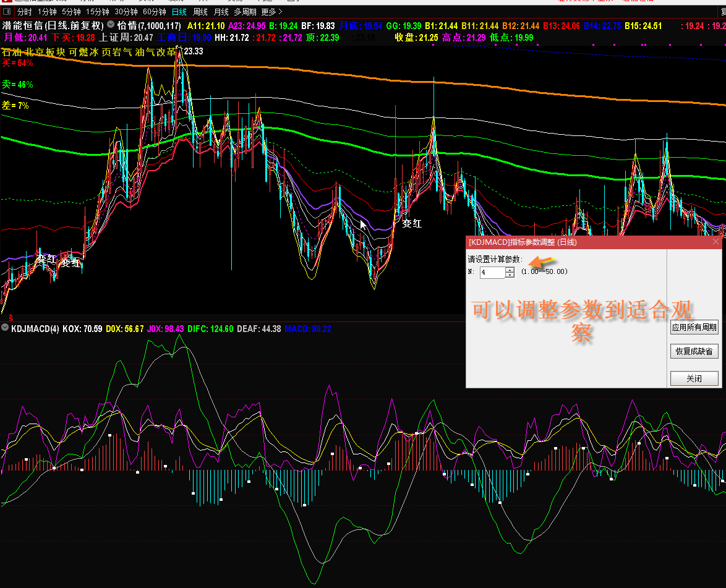Image resolution: width=726 pixels, height=588 pixels.
Task: Click the B: 19.24 value
Action: pyautogui.click(x=283, y=26)
